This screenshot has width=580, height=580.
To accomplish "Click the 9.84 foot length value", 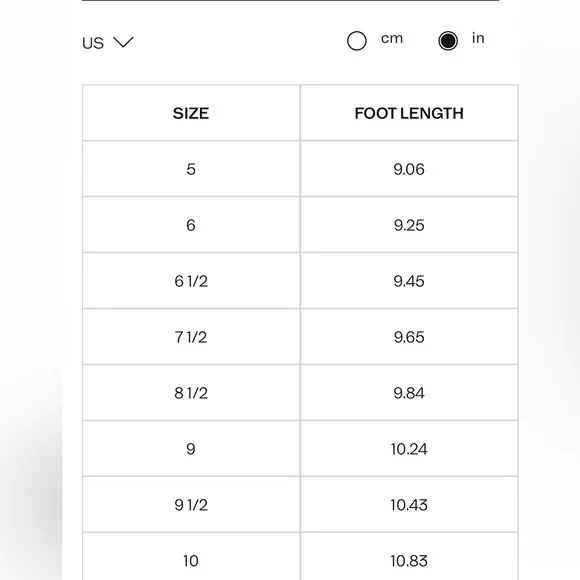I will [409, 393].
